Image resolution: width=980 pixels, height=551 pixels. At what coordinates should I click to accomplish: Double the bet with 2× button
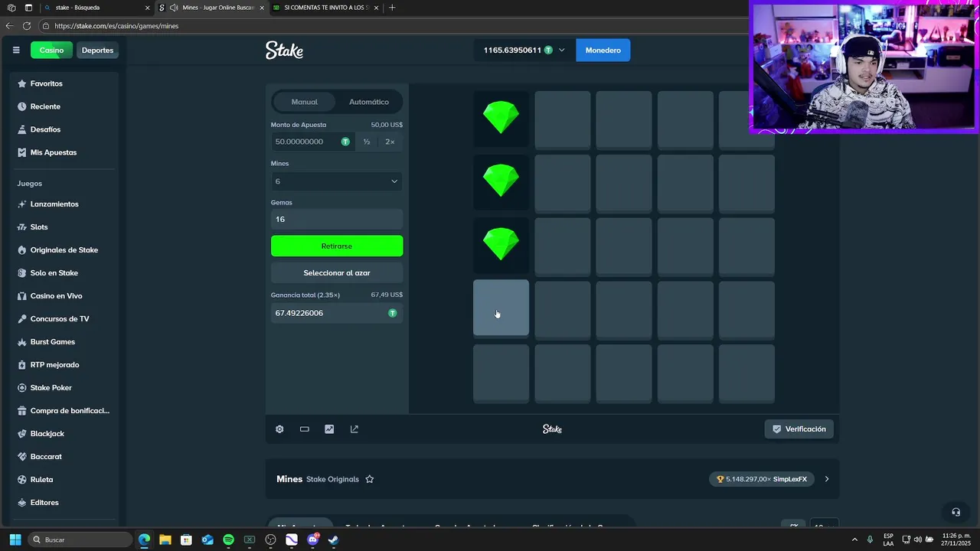coord(390,142)
